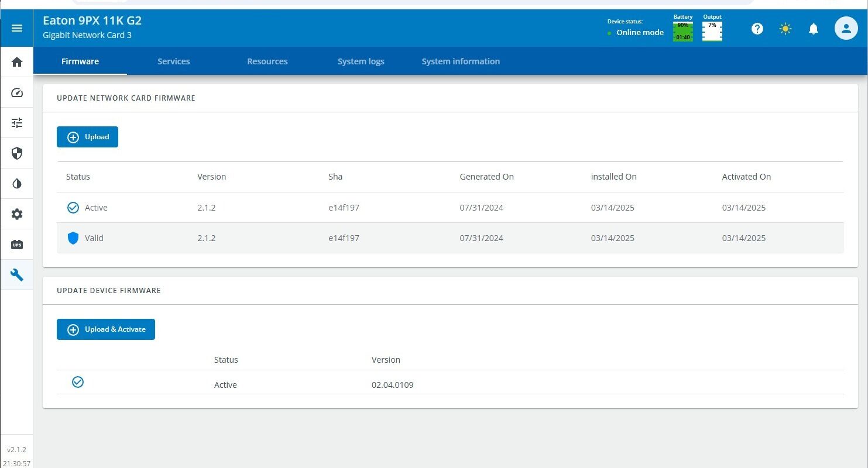Open the hamburger navigation menu
The height and width of the screenshot is (468, 868).
(x=17, y=28)
